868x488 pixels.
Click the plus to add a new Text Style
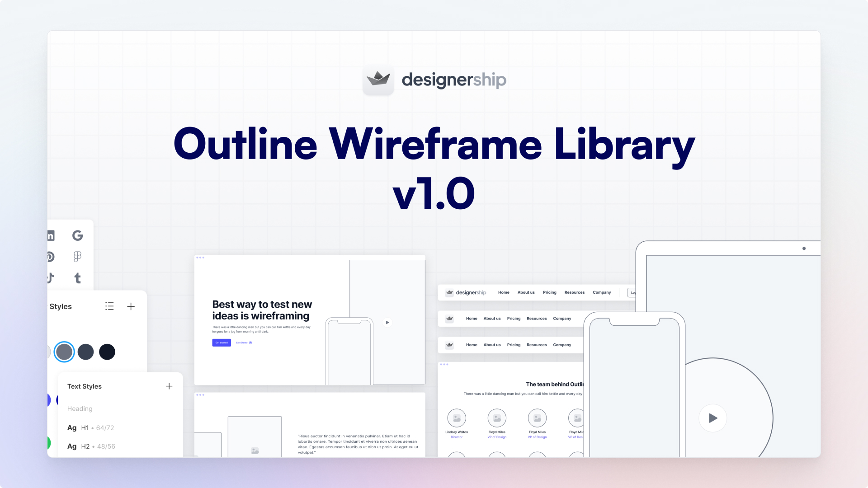169,386
